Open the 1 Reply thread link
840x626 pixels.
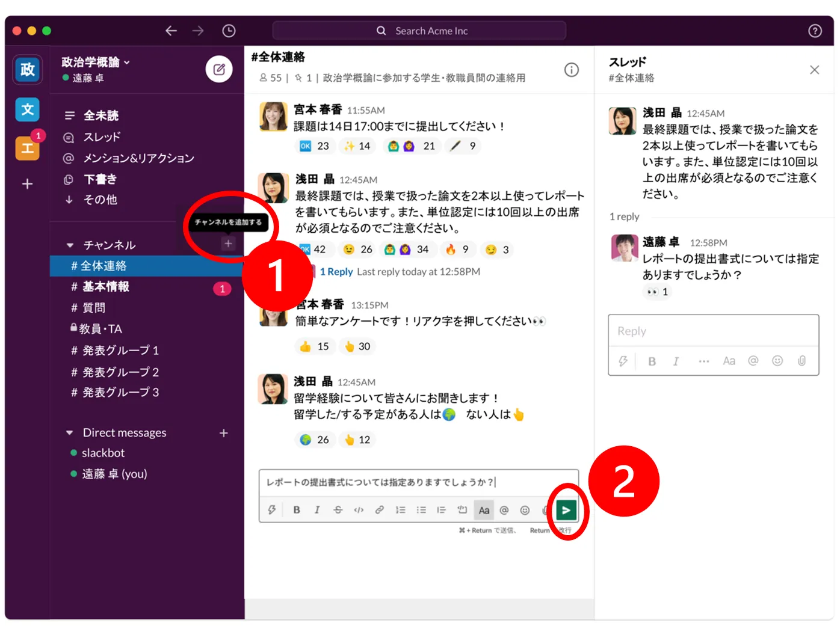(x=336, y=272)
